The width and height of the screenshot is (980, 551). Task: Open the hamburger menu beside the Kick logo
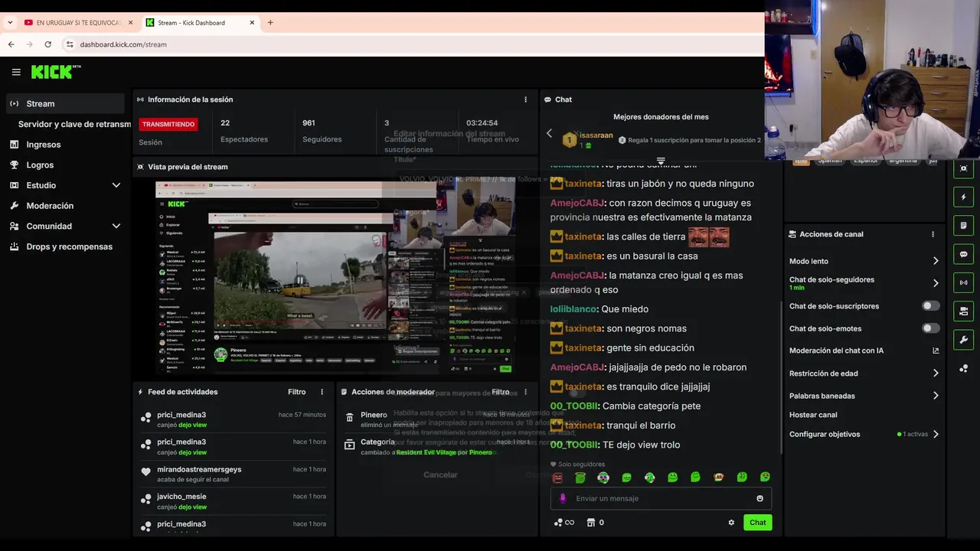point(16,72)
